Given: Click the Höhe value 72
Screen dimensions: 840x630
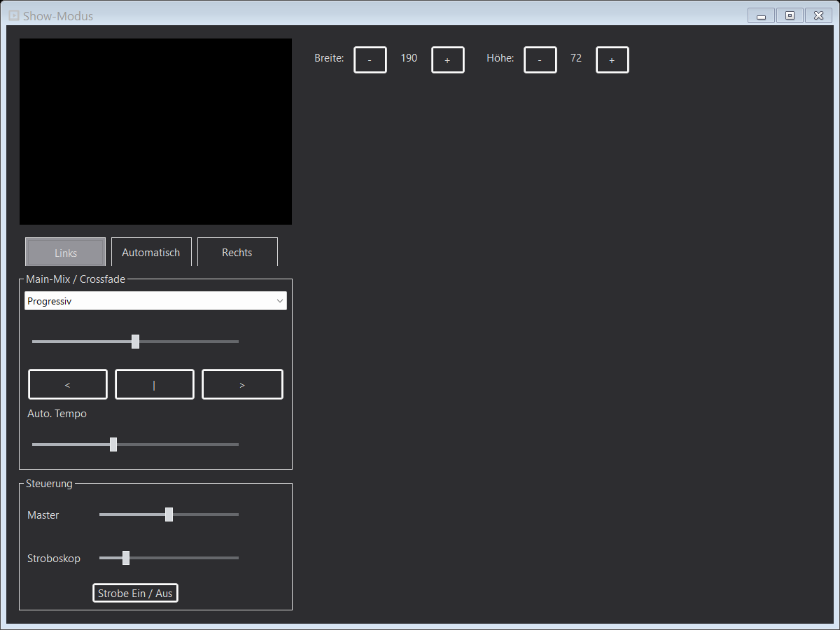Looking at the screenshot, I should 576,58.
